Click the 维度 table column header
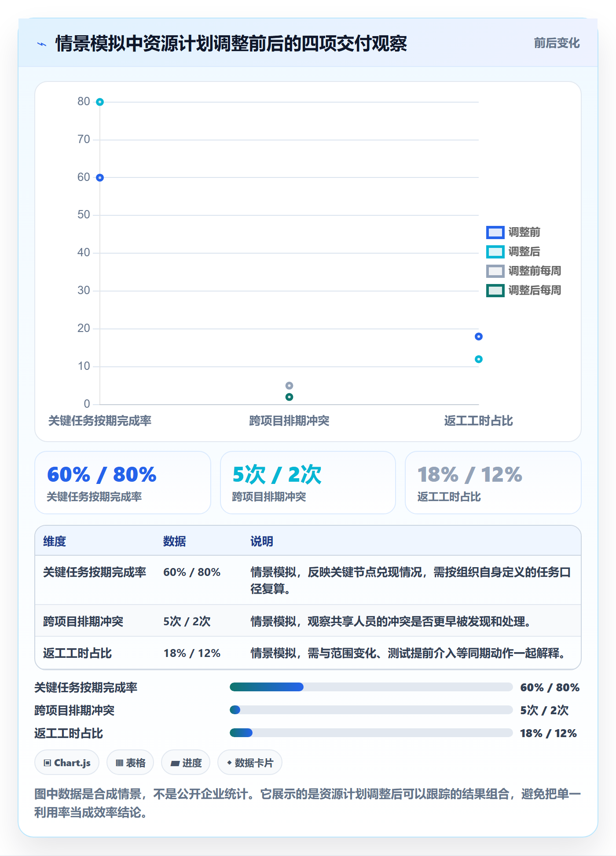Image resolution: width=616 pixels, height=856 pixels. (55, 541)
